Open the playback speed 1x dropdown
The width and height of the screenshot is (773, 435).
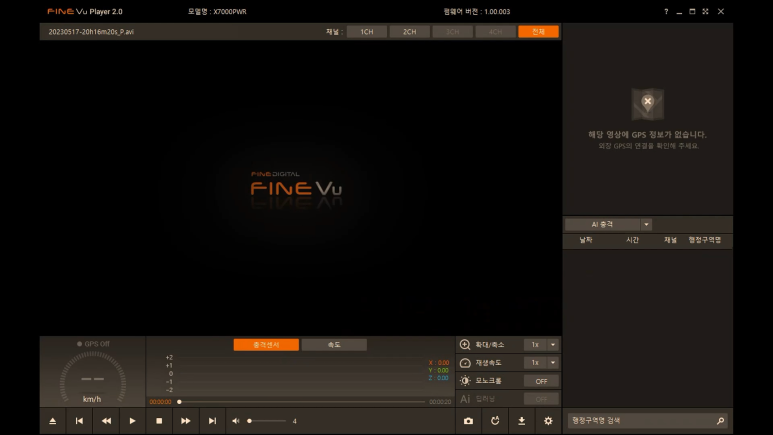pyautogui.click(x=541, y=362)
